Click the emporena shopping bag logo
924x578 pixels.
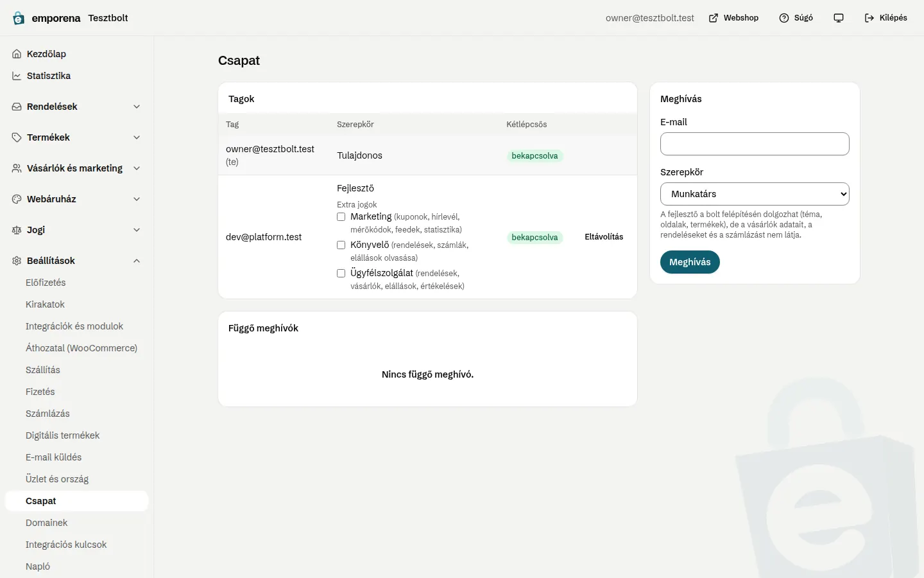[19, 18]
